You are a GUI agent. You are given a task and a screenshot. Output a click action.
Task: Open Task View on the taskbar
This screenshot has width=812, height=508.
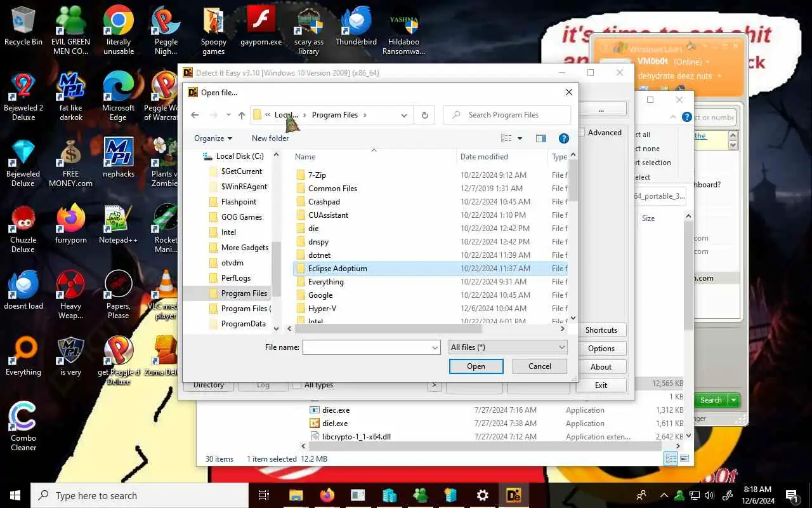tap(264, 495)
